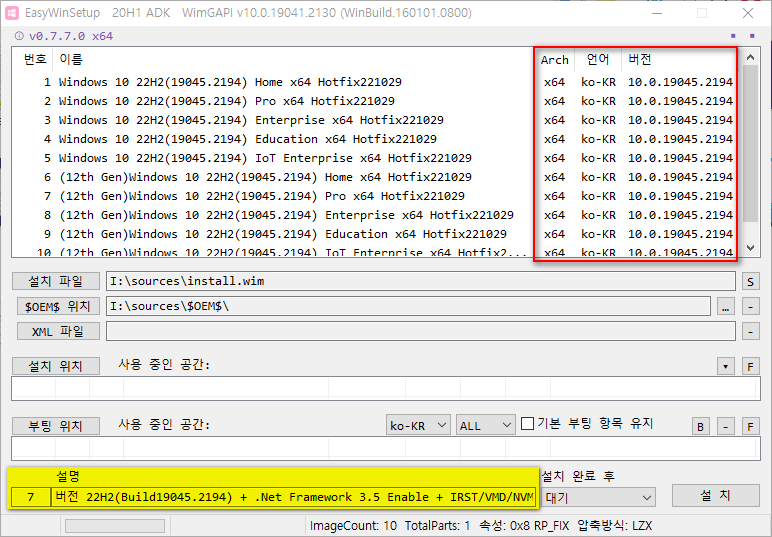Click the XML 파일 button

pos(58,331)
